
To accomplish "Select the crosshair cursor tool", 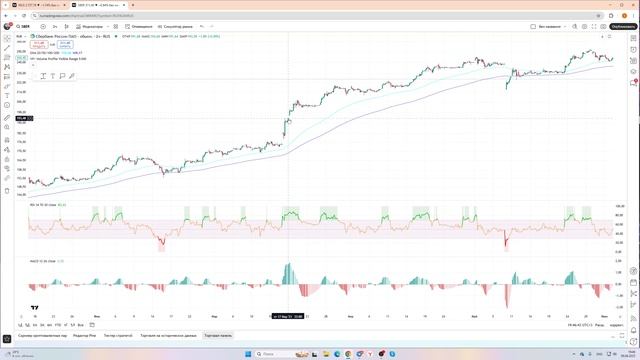I will pos(7,38).
